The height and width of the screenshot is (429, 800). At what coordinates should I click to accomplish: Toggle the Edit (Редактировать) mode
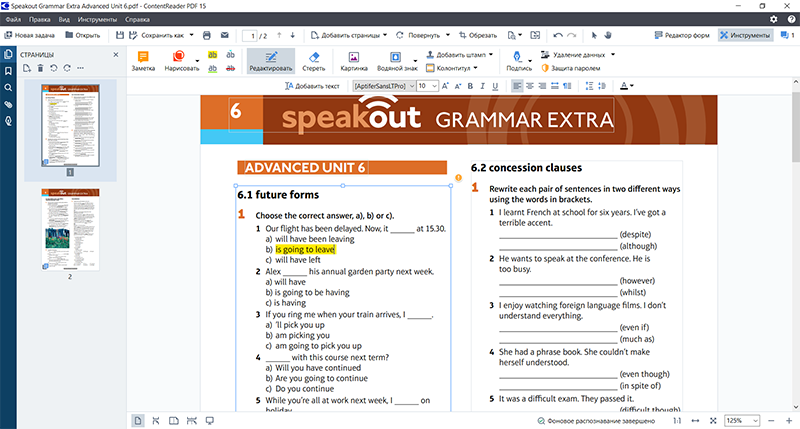(271, 61)
